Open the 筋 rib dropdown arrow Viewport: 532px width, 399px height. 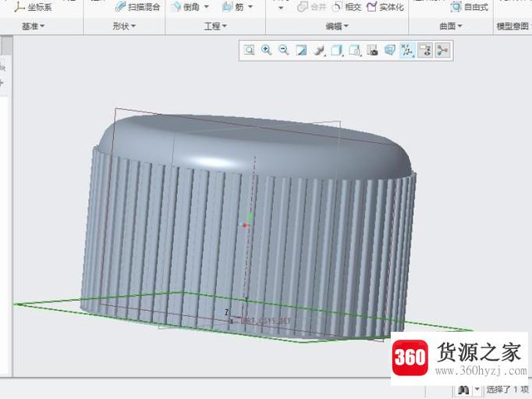tap(250, 7)
